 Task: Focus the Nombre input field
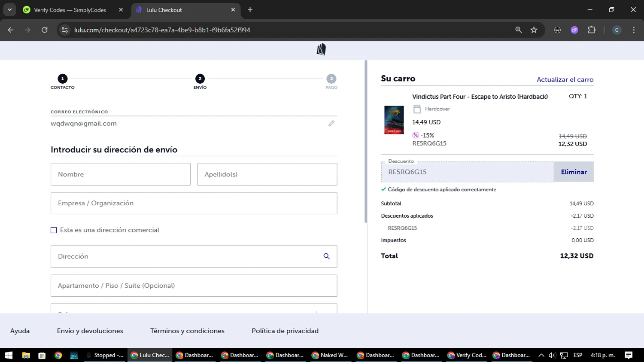click(x=120, y=174)
